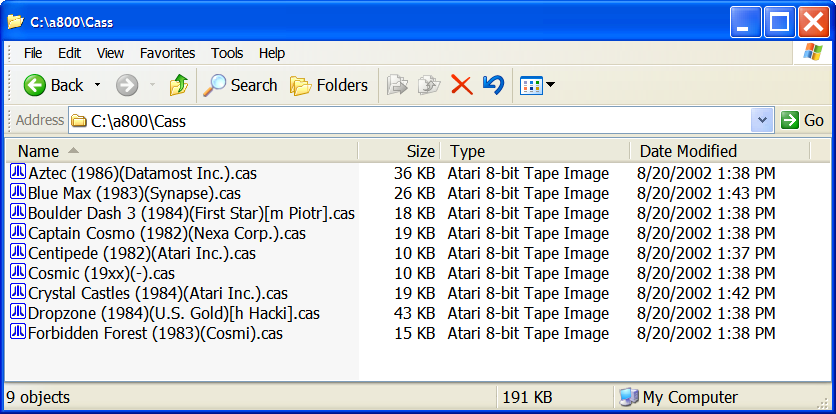Expand the Address bar dropdown
Image resolution: width=836 pixels, height=414 pixels.
tap(762, 120)
